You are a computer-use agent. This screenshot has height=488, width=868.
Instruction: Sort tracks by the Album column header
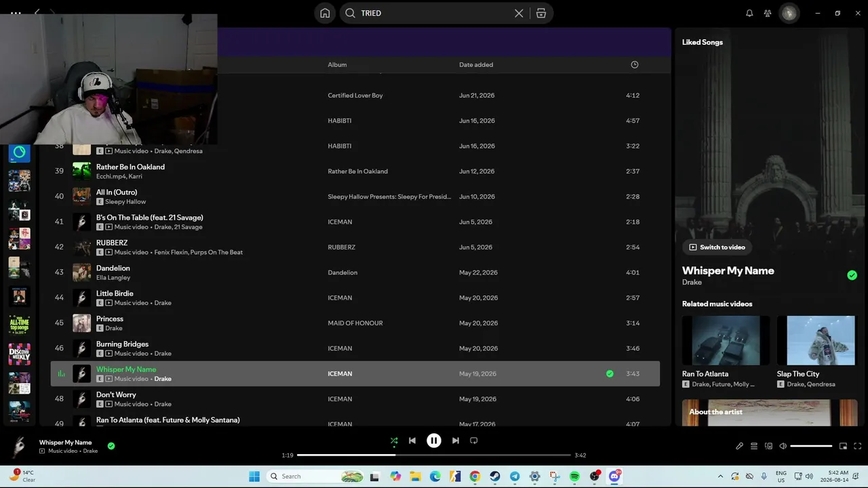click(x=337, y=64)
